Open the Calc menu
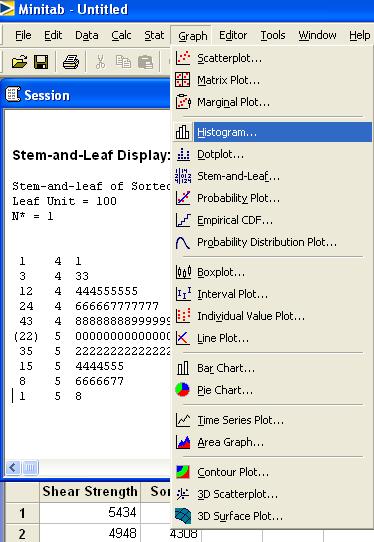Screen dimensions: 374x542 121,35
